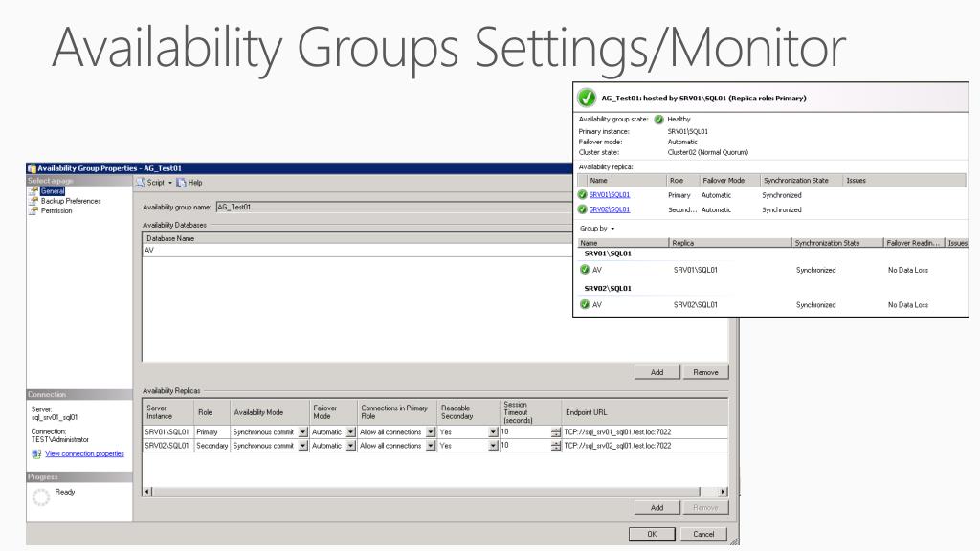Click status icon beside SRV02\SQL01 link
Viewport: 980px width, 551px height.
coord(583,209)
